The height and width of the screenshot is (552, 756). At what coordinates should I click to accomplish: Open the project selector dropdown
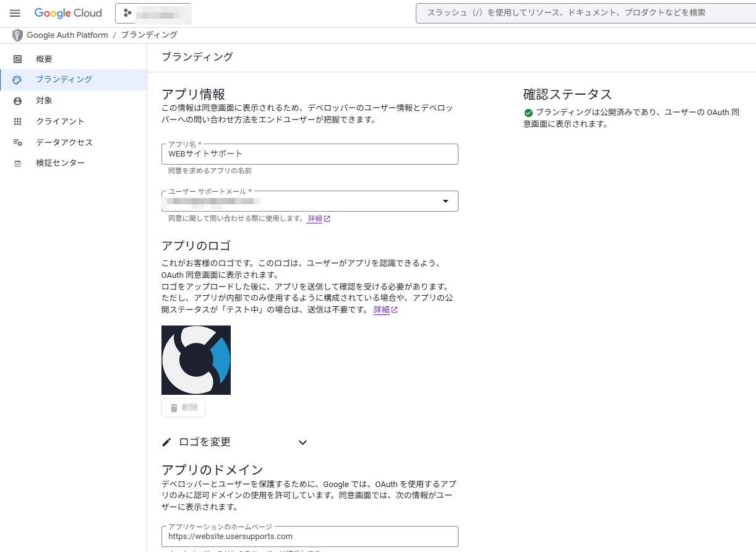click(153, 13)
